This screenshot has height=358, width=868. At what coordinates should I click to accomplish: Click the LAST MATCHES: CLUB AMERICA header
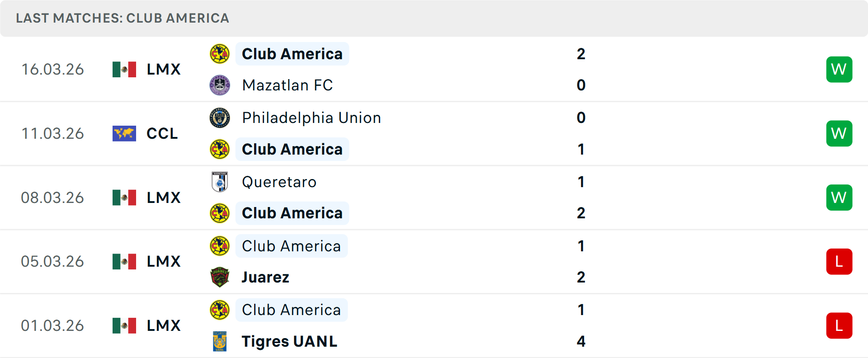123,18
